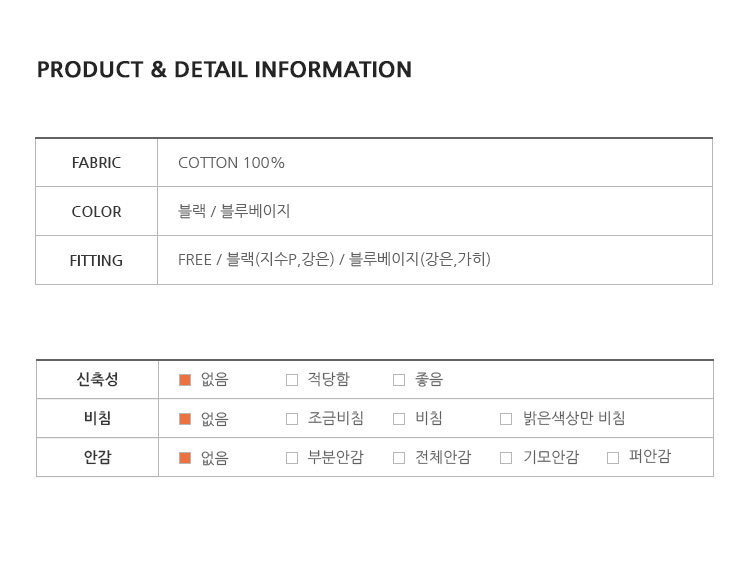Viewport: 750px width, 563px height.
Task: Check the 없음 box for 신축성
Action: click(185, 380)
